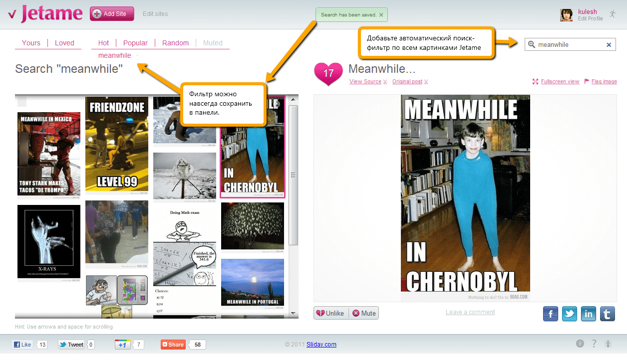Click the orange Share button

click(173, 345)
